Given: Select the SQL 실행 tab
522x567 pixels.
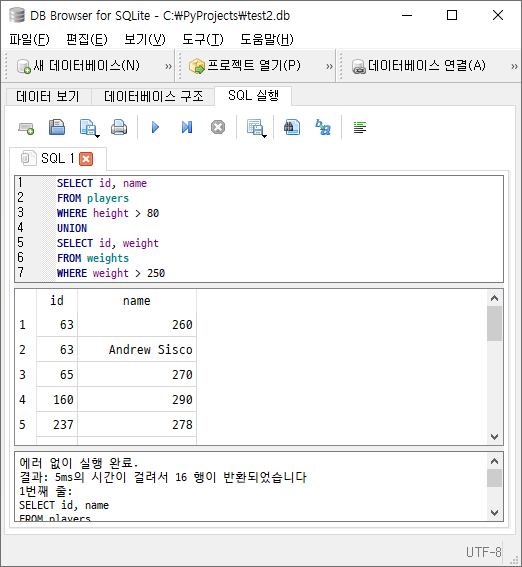Looking at the screenshot, I should 253,96.
